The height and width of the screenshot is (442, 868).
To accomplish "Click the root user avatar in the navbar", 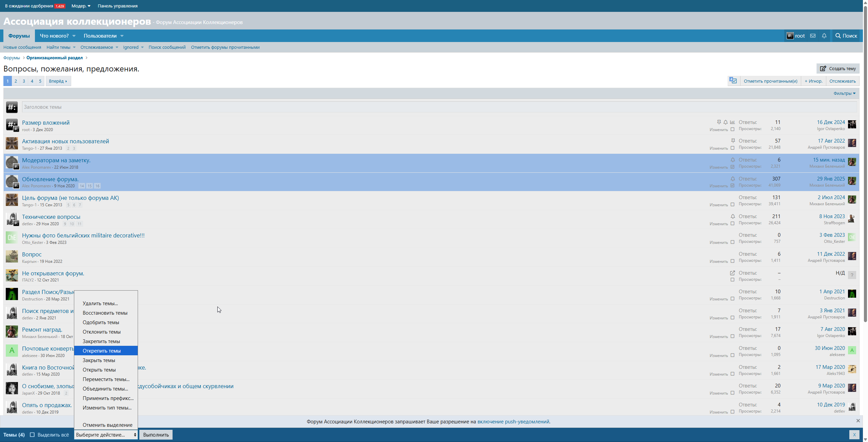I will click(x=790, y=36).
